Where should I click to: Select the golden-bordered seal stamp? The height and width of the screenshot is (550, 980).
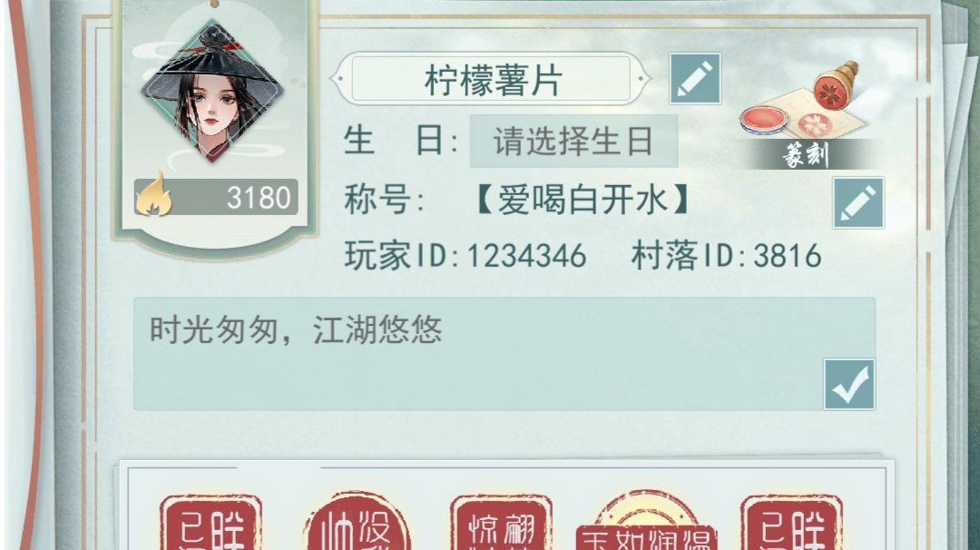(646, 521)
